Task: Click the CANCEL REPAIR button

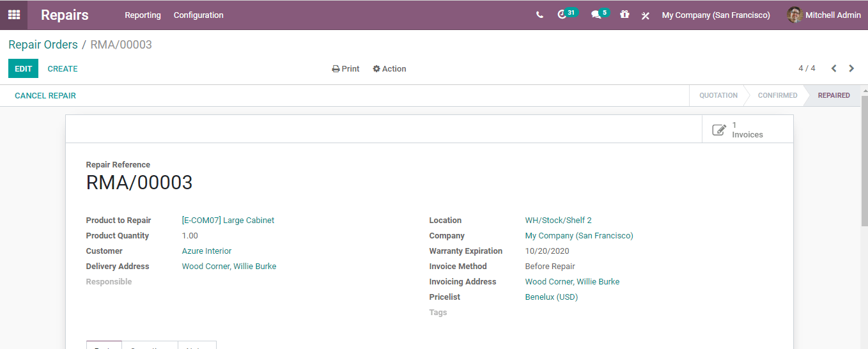Action: 45,95
